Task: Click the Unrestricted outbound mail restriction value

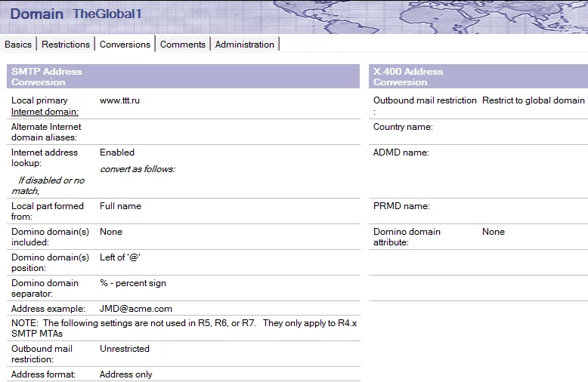Action: 125,349
